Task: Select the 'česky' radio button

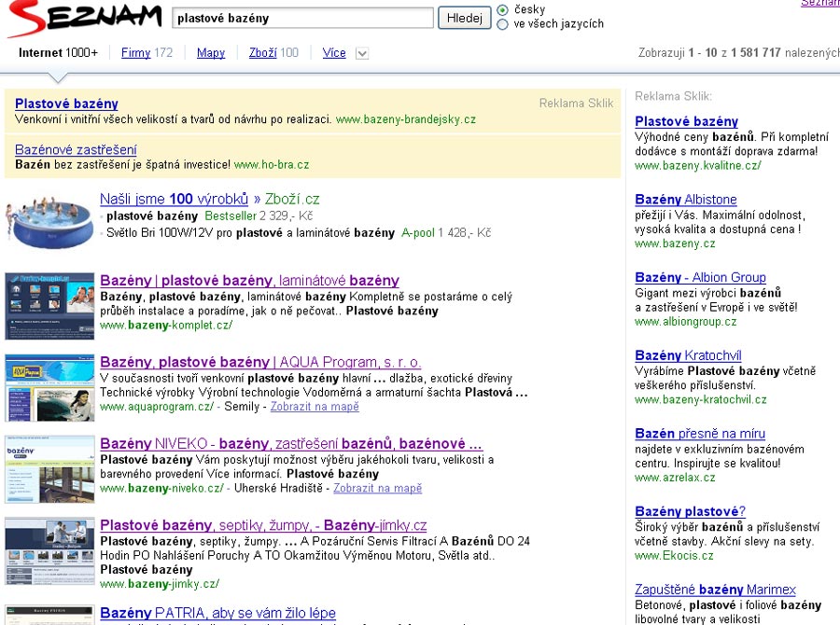Action: [x=502, y=9]
